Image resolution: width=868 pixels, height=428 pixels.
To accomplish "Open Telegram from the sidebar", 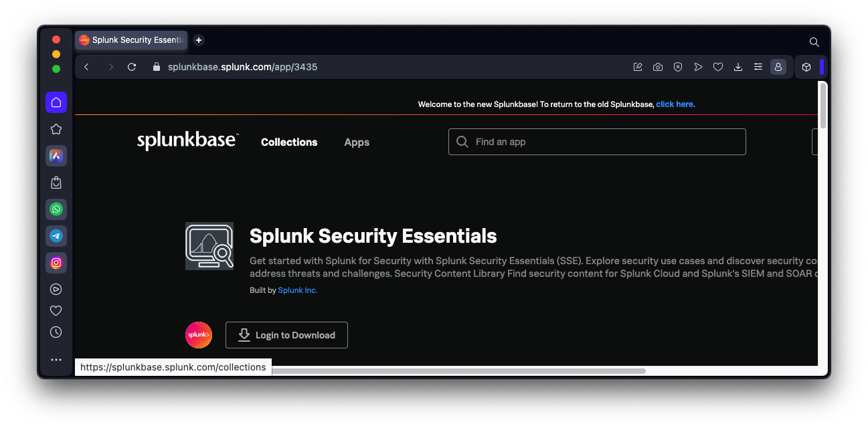I will [56, 236].
